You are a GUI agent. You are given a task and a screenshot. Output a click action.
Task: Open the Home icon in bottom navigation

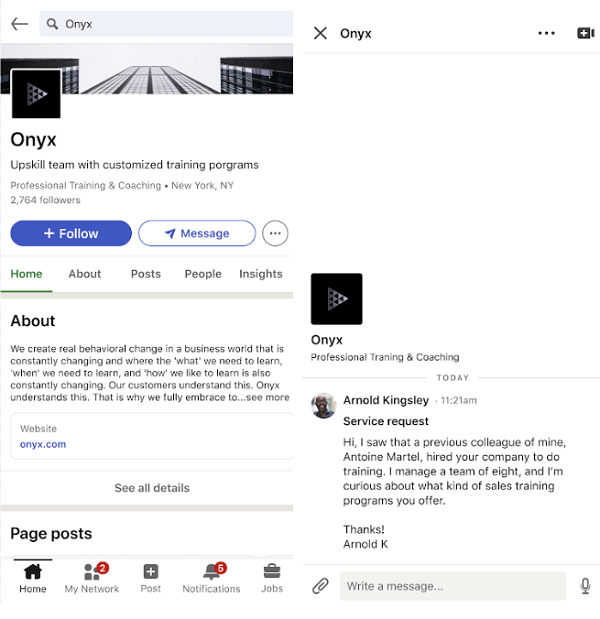(x=33, y=578)
